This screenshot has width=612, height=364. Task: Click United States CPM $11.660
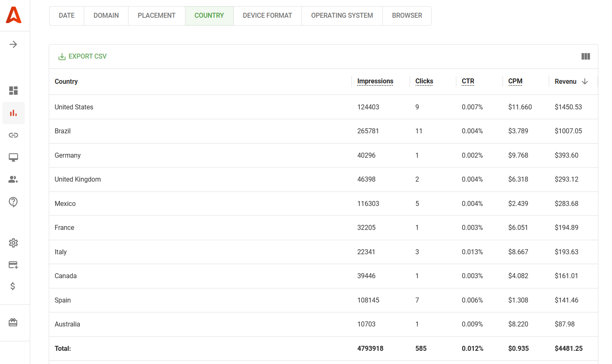tap(520, 107)
